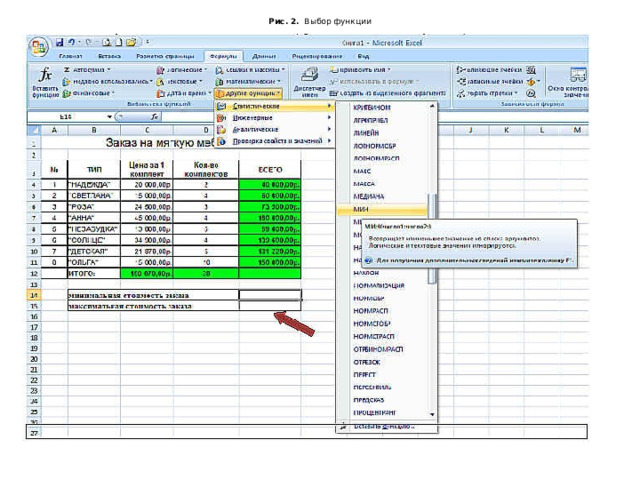Open the Финансовые functions category
The width and height of the screenshot is (640, 480).
pos(89,93)
